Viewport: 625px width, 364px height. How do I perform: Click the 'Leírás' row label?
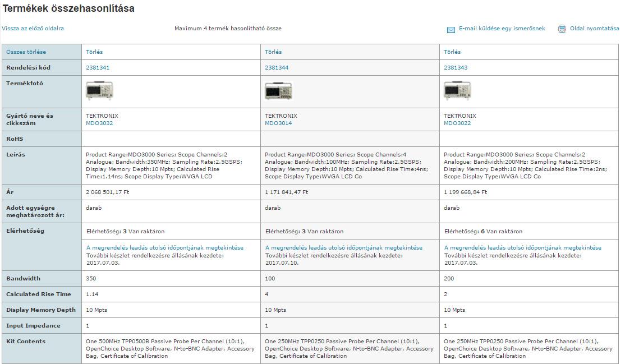(x=16, y=155)
